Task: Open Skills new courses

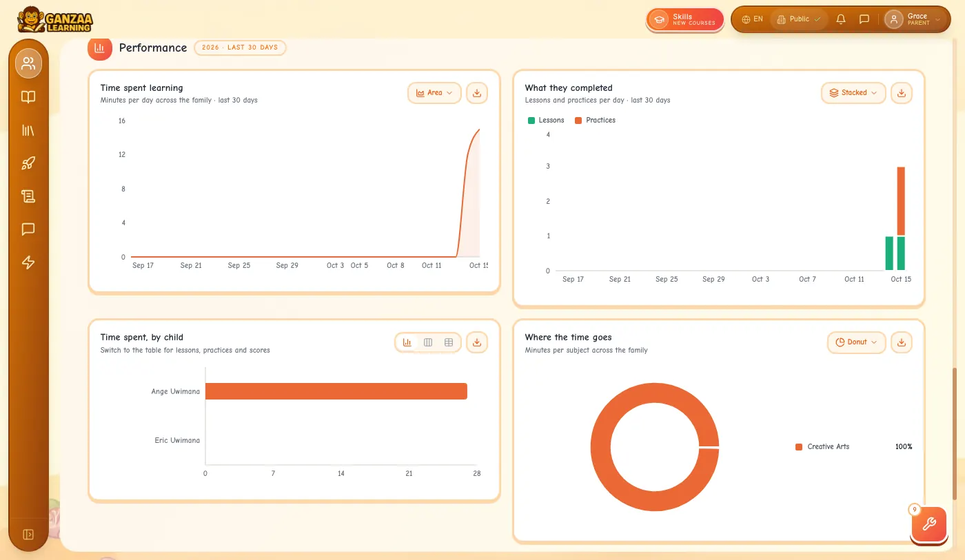Action: point(685,19)
